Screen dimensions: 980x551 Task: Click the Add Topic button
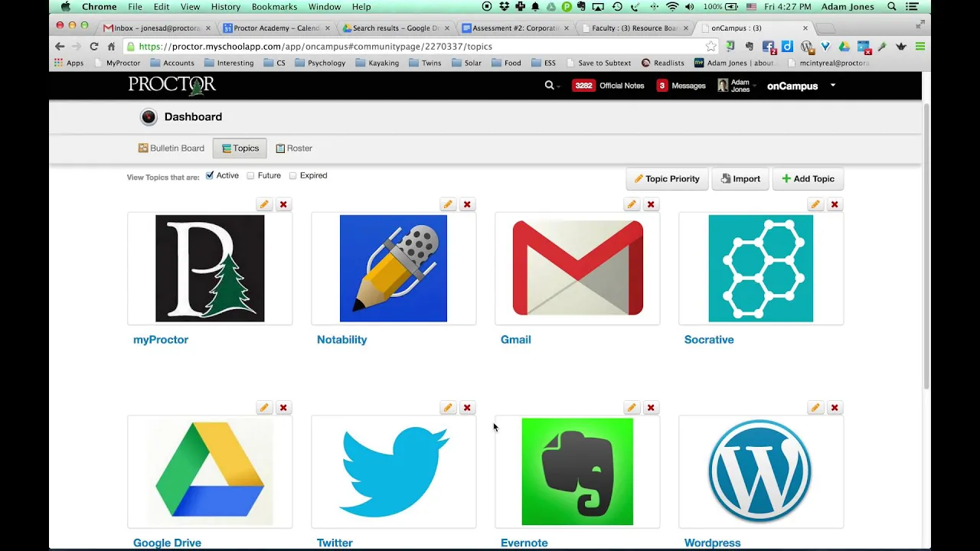pos(808,179)
